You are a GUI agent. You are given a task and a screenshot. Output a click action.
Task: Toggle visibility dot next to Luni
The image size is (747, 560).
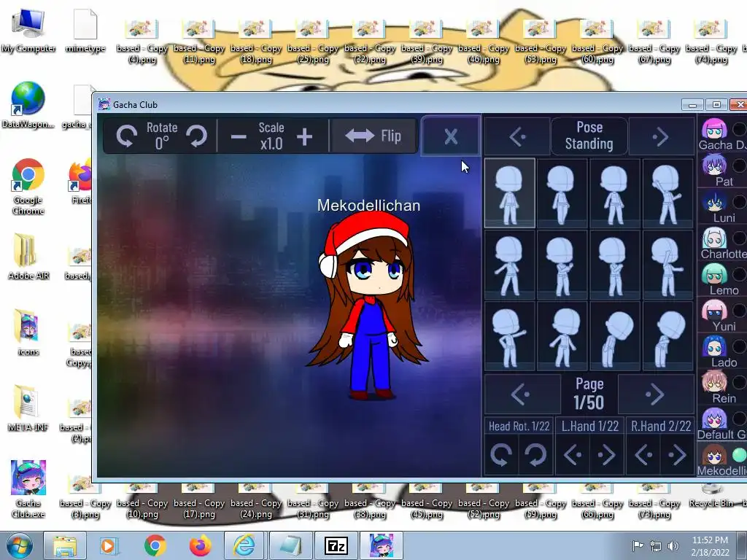(740, 202)
